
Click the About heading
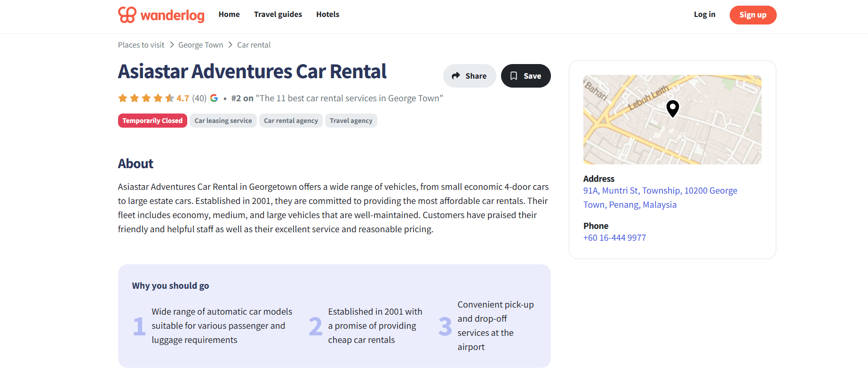(135, 163)
